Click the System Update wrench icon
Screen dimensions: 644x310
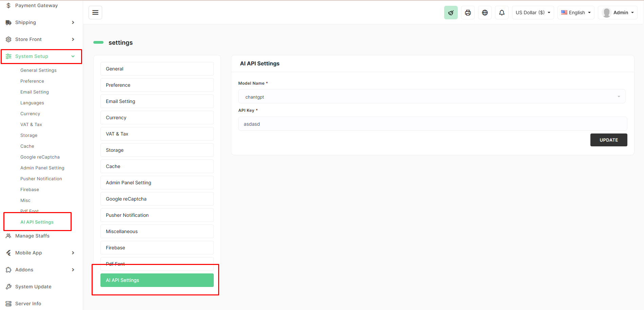pyautogui.click(x=8, y=287)
